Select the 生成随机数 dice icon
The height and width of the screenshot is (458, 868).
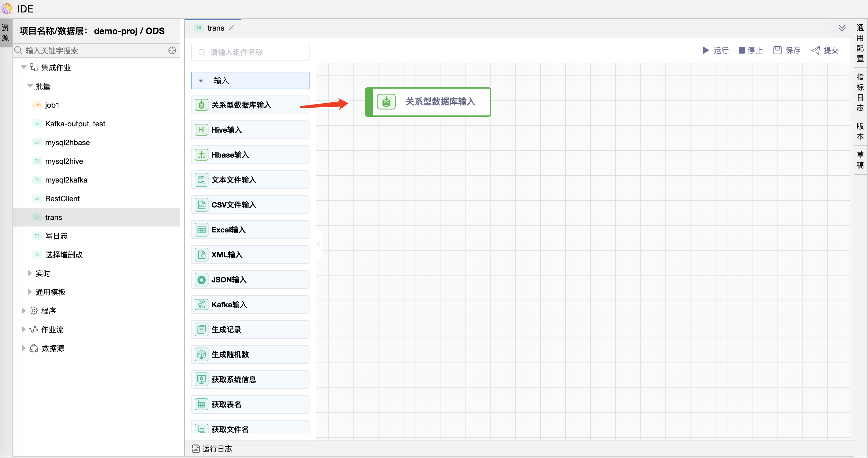(202, 354)
